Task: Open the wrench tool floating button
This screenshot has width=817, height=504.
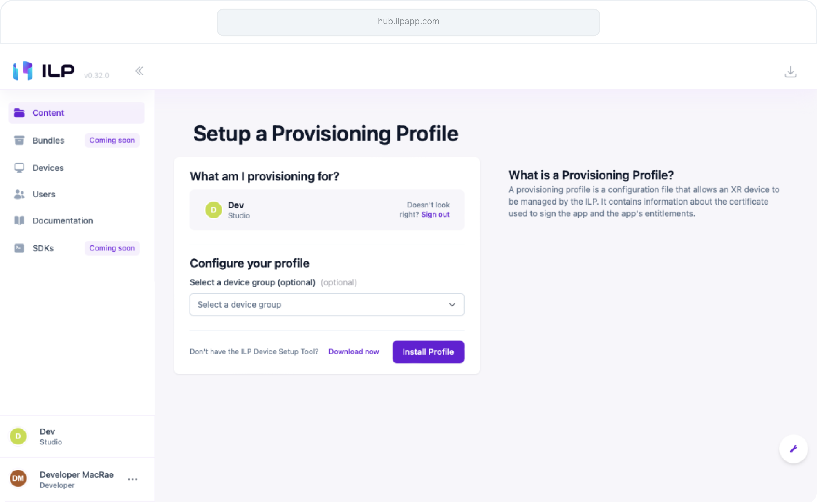Action: 793,449
